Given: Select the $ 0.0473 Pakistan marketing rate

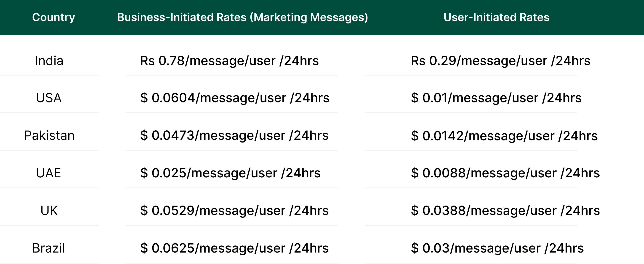Looking at the screenshot, I should 234,135.
